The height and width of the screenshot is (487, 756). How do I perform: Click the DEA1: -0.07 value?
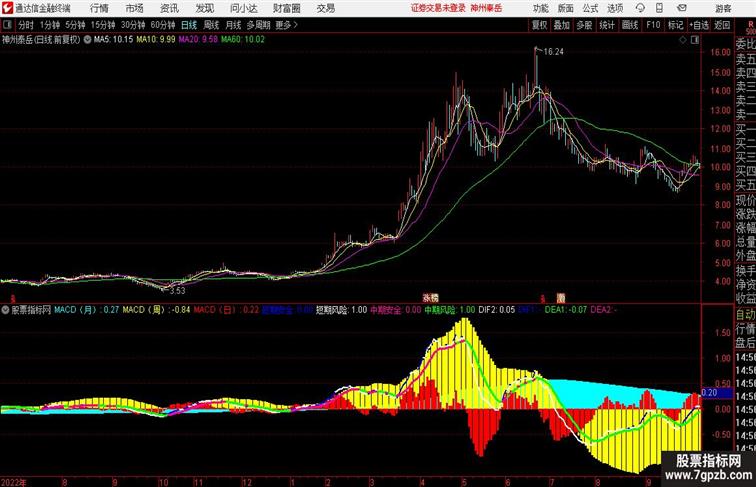point(566,310)
